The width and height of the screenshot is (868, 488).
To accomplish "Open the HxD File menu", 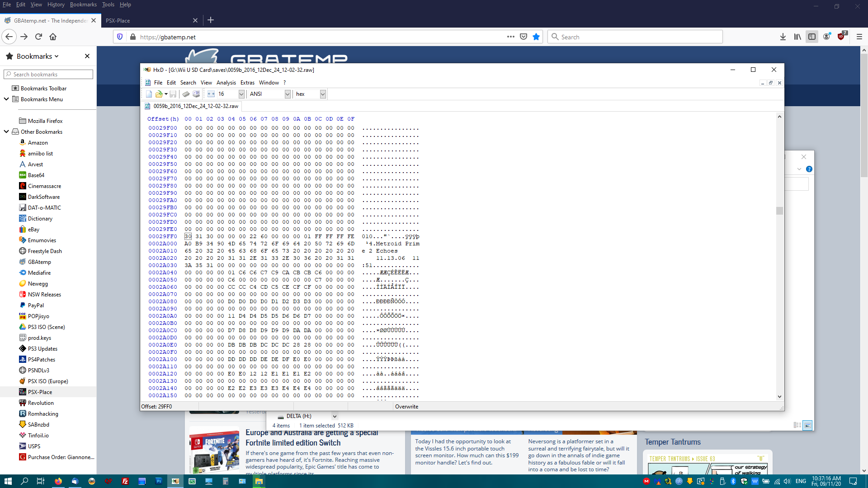I will pos(158,83).
